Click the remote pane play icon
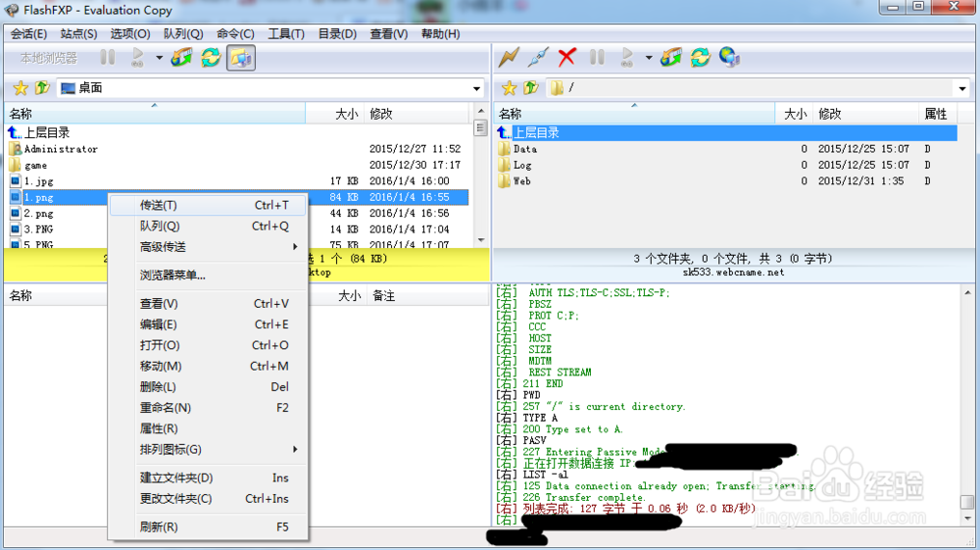980x550 pixels. [627, 58]
